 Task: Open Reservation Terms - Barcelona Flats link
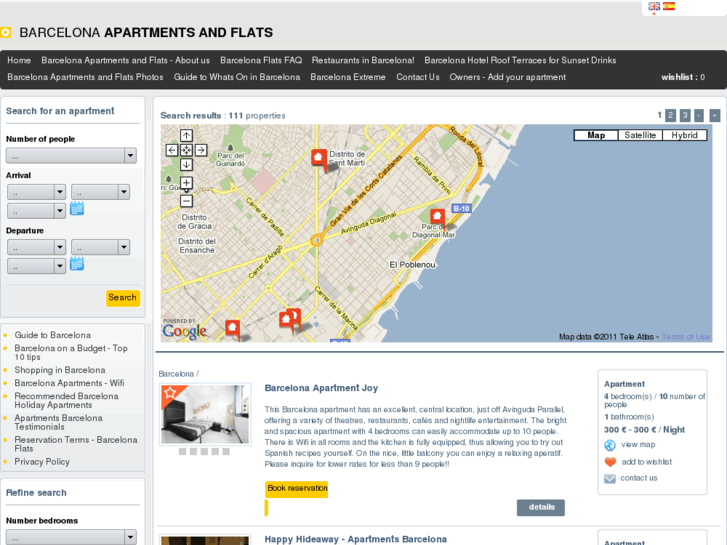(x=76, y=444)
